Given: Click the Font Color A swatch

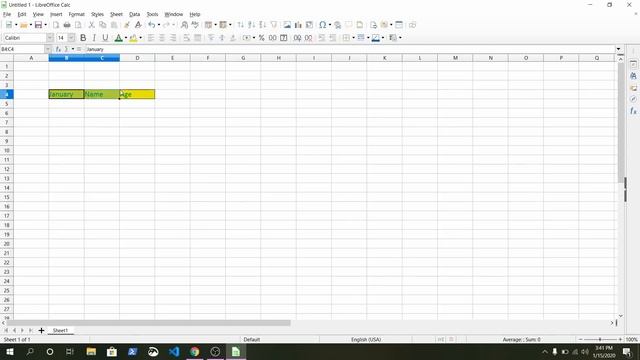Looking at the screenshot, I should click(118, 38).
